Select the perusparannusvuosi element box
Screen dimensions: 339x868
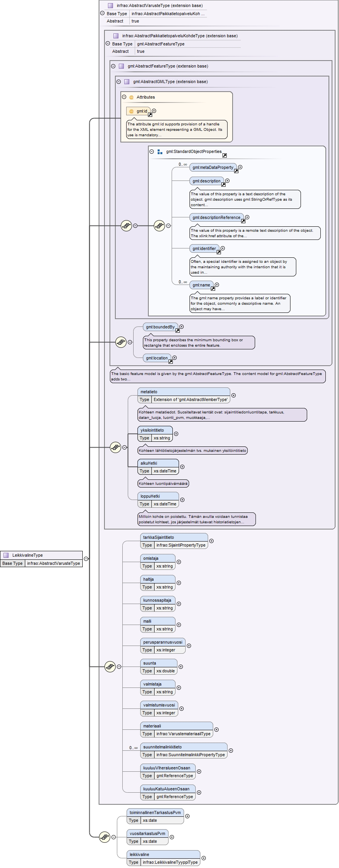coord(163,646)
